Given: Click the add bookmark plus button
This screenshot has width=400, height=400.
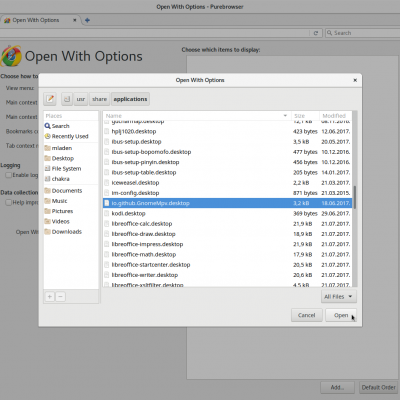Looking at the screenshot, I should coord(50,297).
